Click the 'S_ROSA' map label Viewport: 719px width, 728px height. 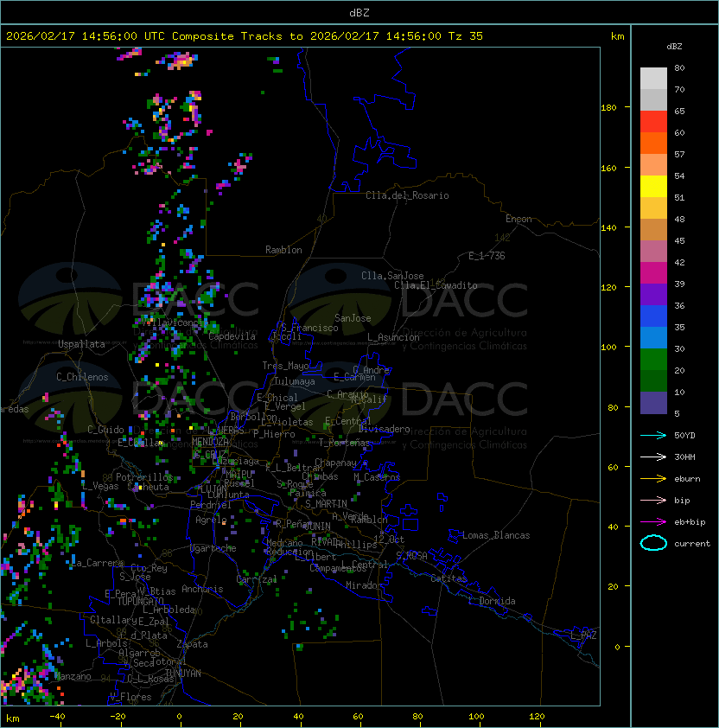[x=411, y=556]
